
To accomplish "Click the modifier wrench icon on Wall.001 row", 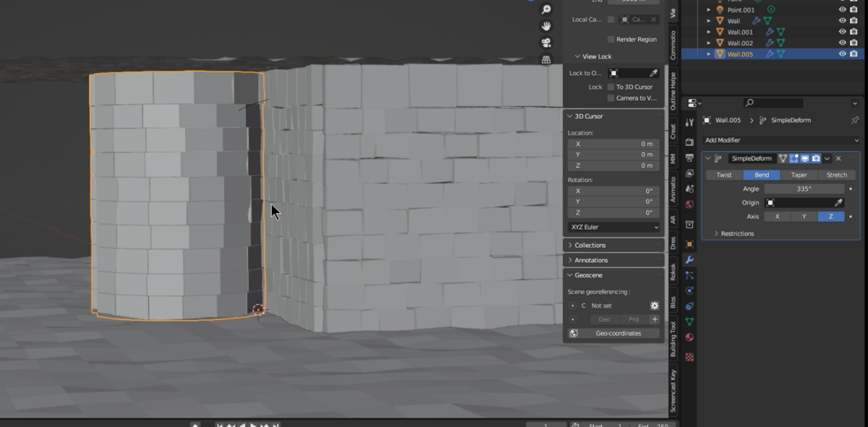I will click(770, 32).
